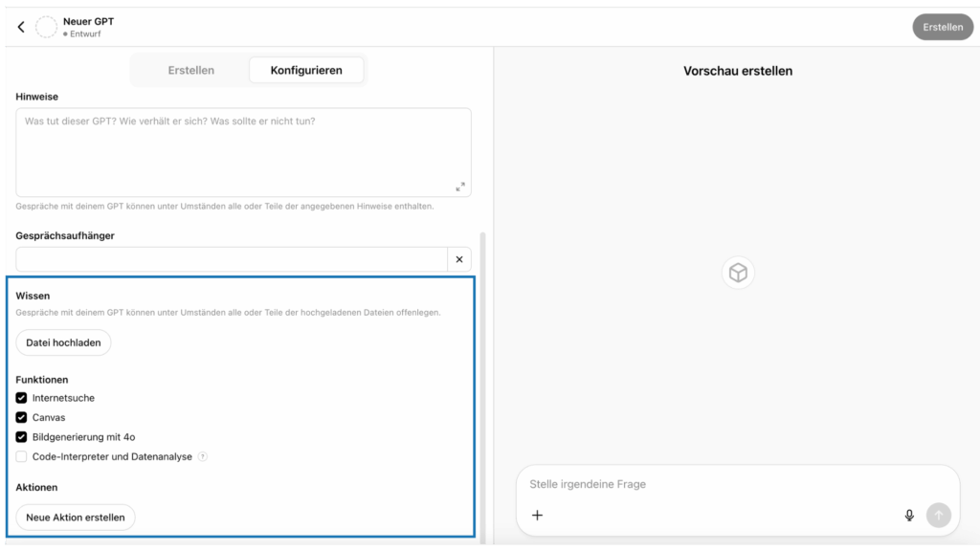Remove the conversation starter with the X

(x=459, y=259)
